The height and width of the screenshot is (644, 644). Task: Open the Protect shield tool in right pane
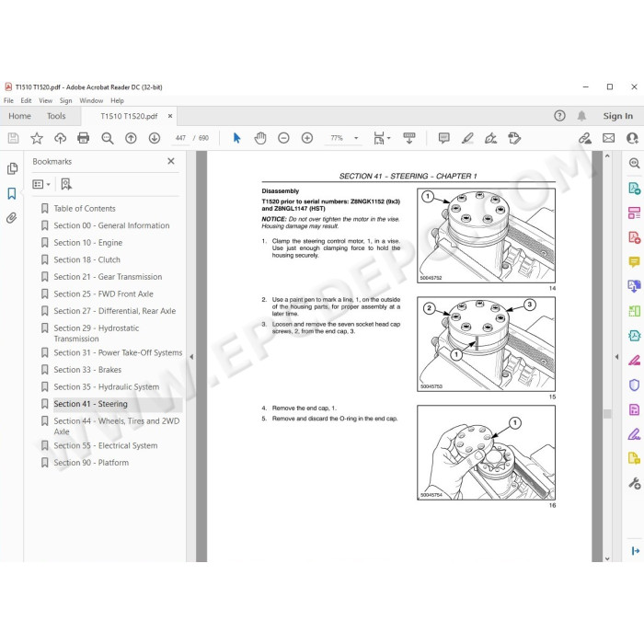tap(634, 385)
